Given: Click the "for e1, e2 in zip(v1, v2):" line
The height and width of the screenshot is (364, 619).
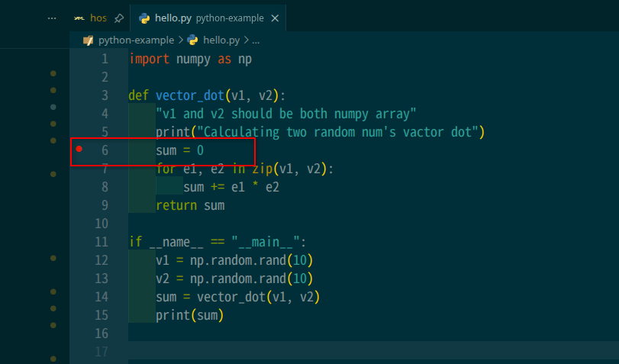Looking at the screenshot, I should pyautogui.click(x=245, y=169).
